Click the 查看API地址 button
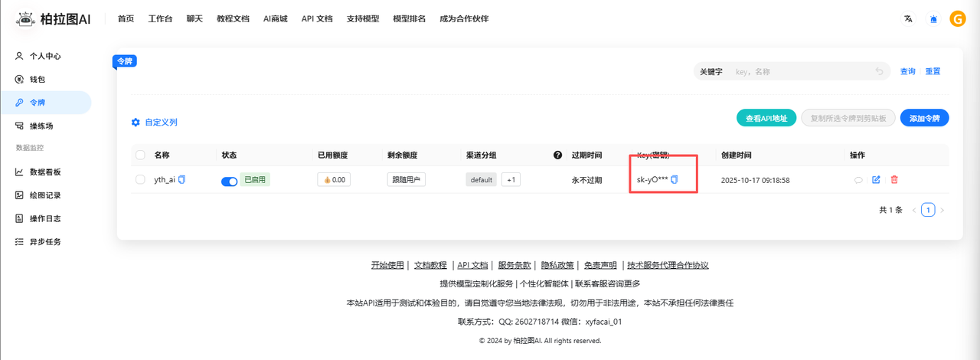The image size is (980, 360). pyautogui.click(x=766, y=118)
